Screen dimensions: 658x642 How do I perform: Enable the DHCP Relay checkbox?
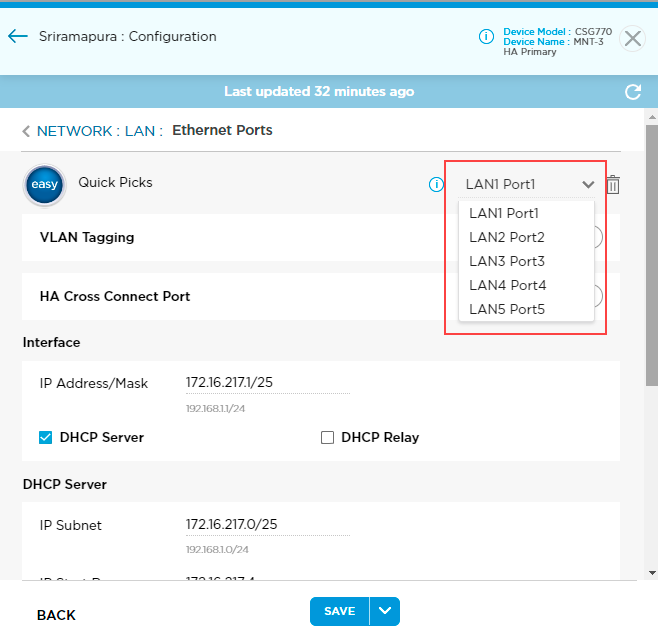tap(327, 437)
